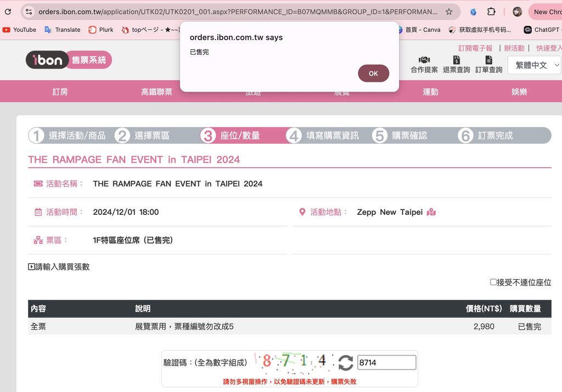
Task: Open the 辦活動 link
Action: 514,48
